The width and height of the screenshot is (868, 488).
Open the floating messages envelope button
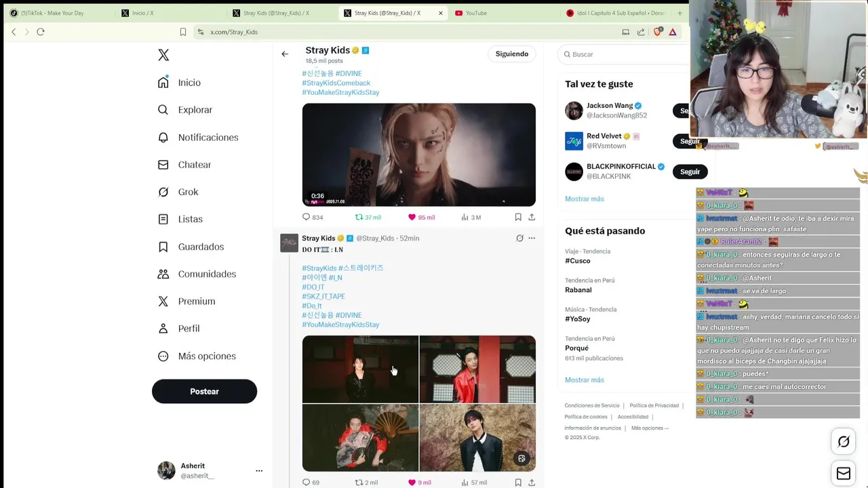(x=844, y=474)
